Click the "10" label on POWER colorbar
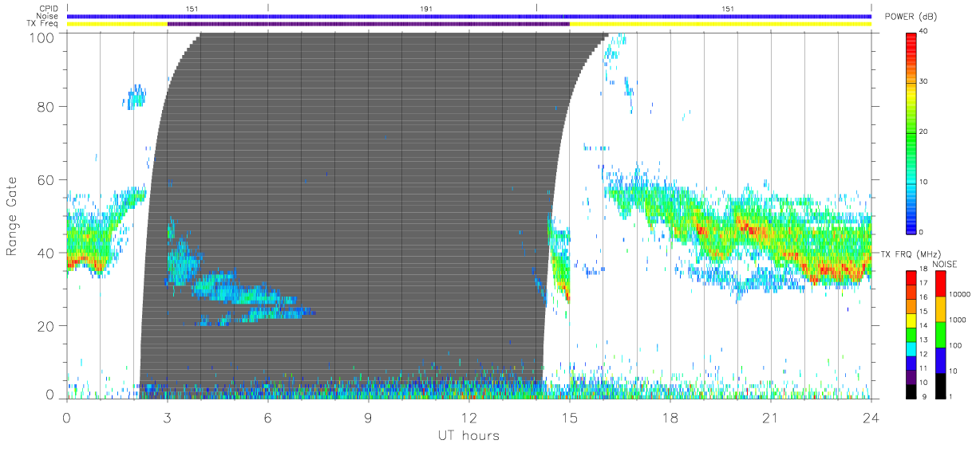The image size is (980, 452). (x=923, y=182)
